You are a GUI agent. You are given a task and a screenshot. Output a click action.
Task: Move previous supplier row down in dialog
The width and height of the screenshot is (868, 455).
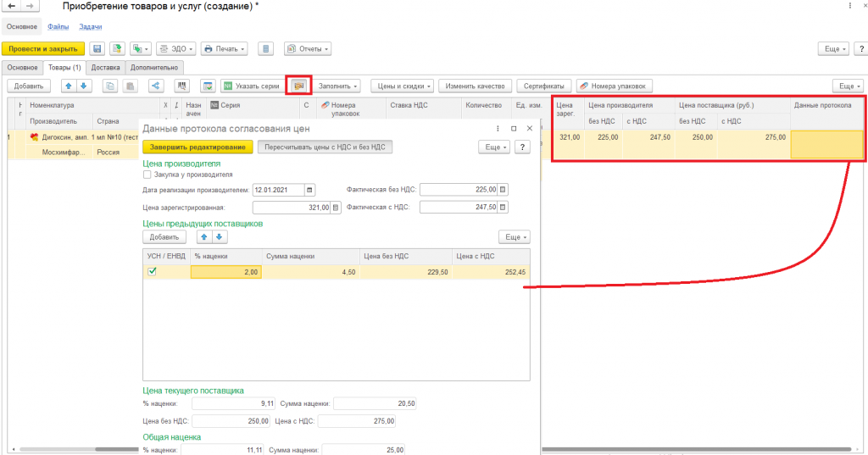[220, 237]
